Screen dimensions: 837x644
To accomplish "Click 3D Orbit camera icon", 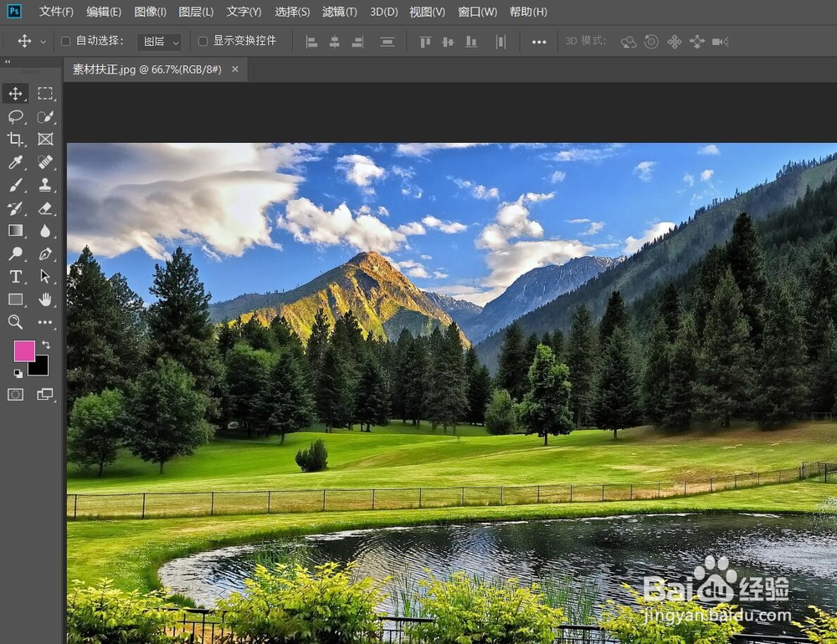I will (629, 42).
